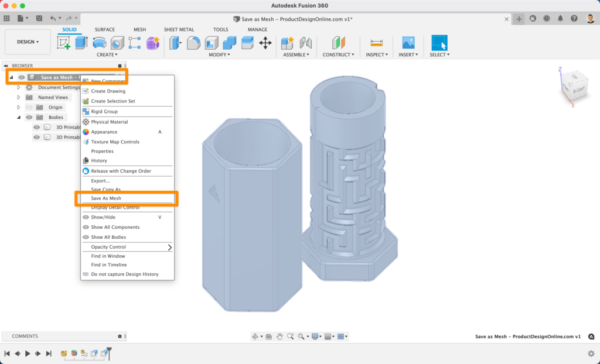Screen dimensions: 600x364
Task: Open the Appearance color settings
Action: point(105,132)
